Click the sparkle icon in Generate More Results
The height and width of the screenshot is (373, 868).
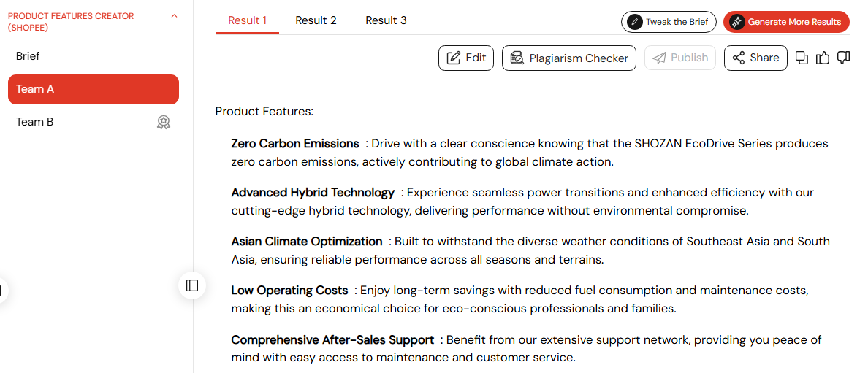pos(736,22)
